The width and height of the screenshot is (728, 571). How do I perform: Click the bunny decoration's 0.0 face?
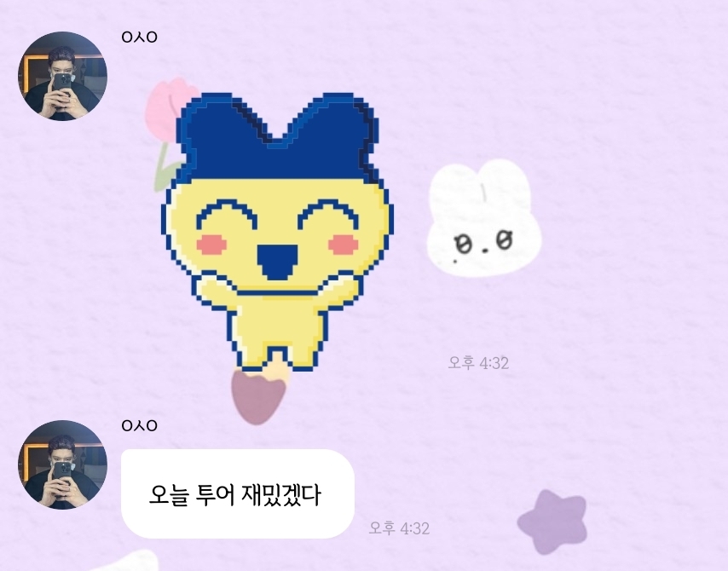point(484,244)
